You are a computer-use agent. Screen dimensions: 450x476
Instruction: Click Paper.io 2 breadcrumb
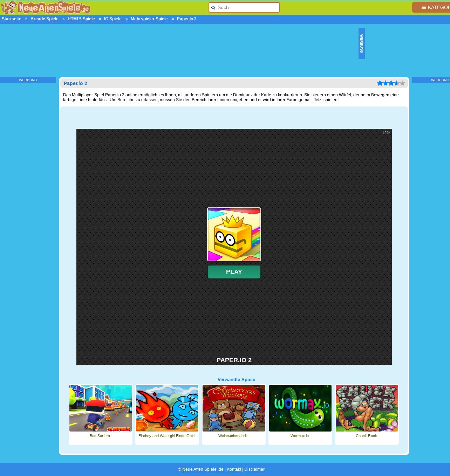[x=187, y=19]
